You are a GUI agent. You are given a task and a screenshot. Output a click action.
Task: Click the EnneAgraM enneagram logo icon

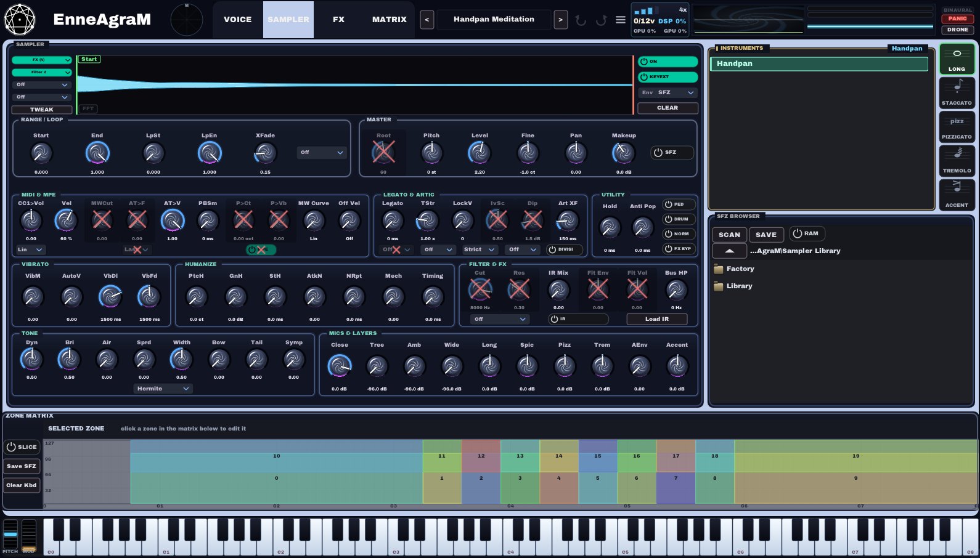click(x=20, y=19)
